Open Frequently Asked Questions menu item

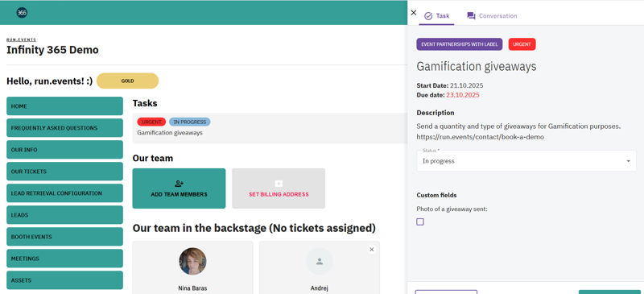pyautogui.click(x=65, y=128)
